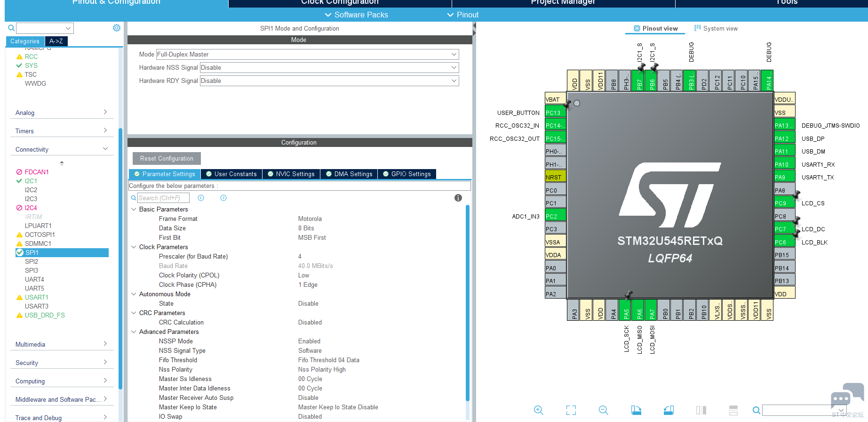Click the NSS Signal Type value Software
Screen dimensions: 868x422
[x=310, y=350]
